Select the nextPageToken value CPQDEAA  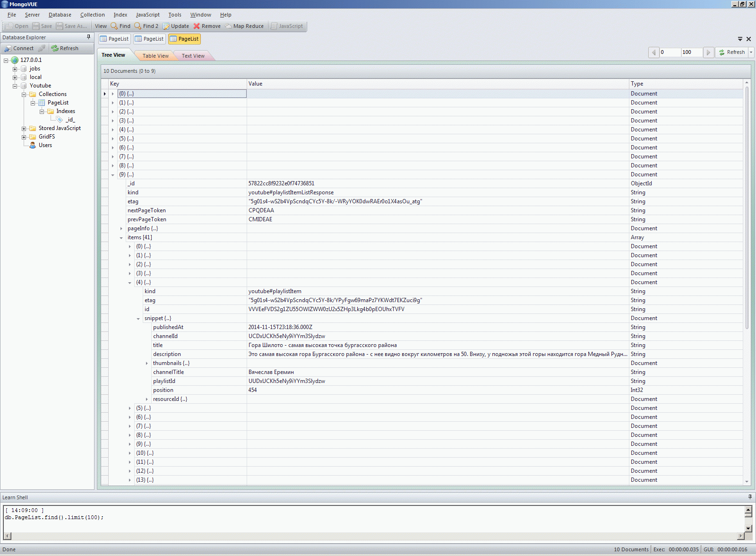261,210
